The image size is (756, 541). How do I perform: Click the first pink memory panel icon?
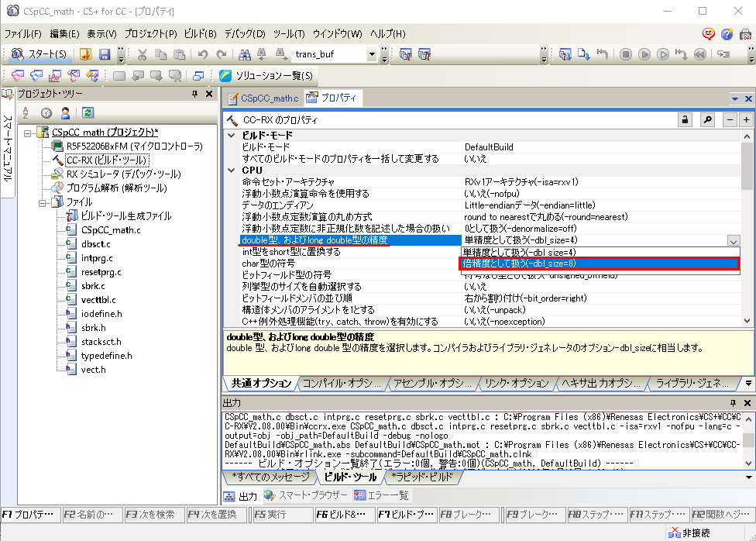(x=18, y=76)
